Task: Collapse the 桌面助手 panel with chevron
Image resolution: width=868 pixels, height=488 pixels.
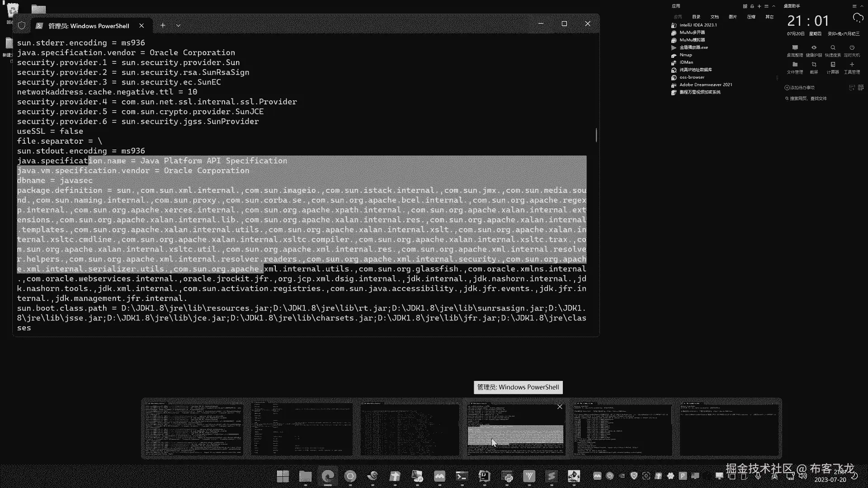Action: 862,6
